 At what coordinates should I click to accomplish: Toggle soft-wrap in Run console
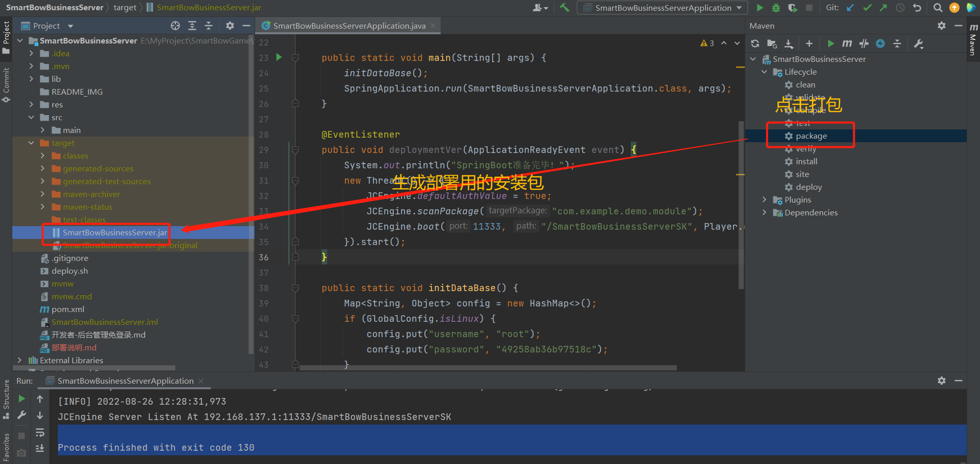[40, 433]
